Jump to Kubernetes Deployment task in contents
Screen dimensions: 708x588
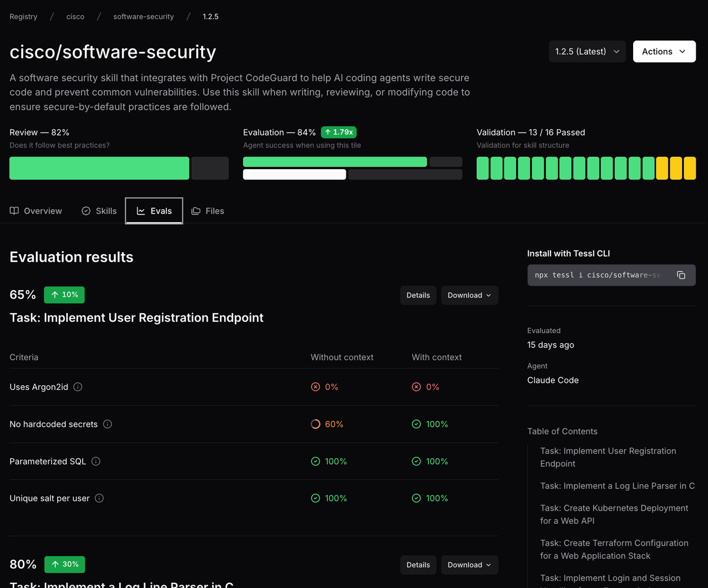[614, 514]
